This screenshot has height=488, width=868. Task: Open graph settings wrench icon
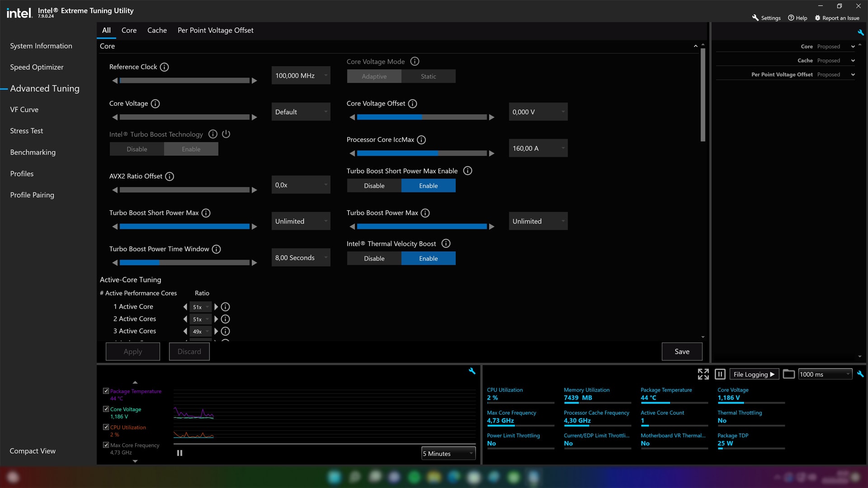click(x=472, y=371)
